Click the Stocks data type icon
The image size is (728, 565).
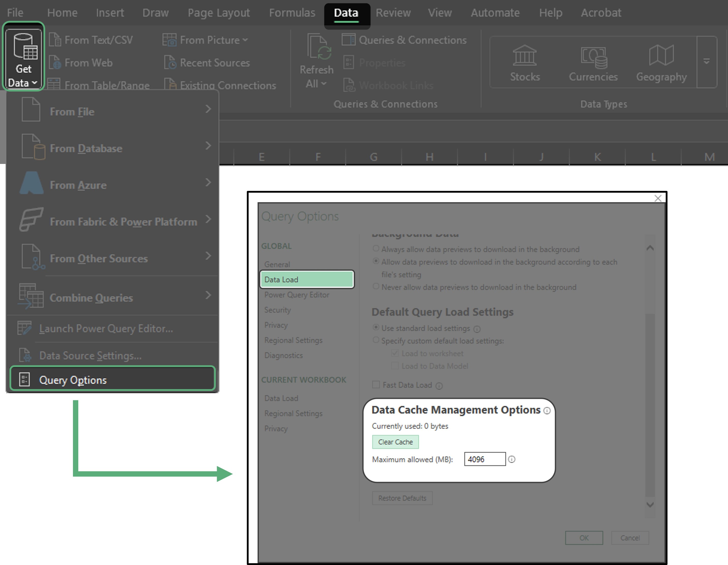525,55
